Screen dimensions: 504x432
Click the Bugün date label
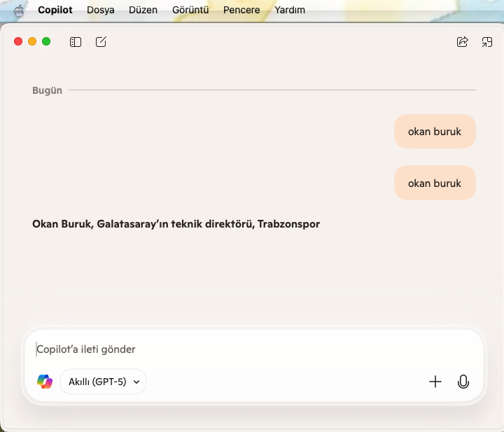point(48,90)
